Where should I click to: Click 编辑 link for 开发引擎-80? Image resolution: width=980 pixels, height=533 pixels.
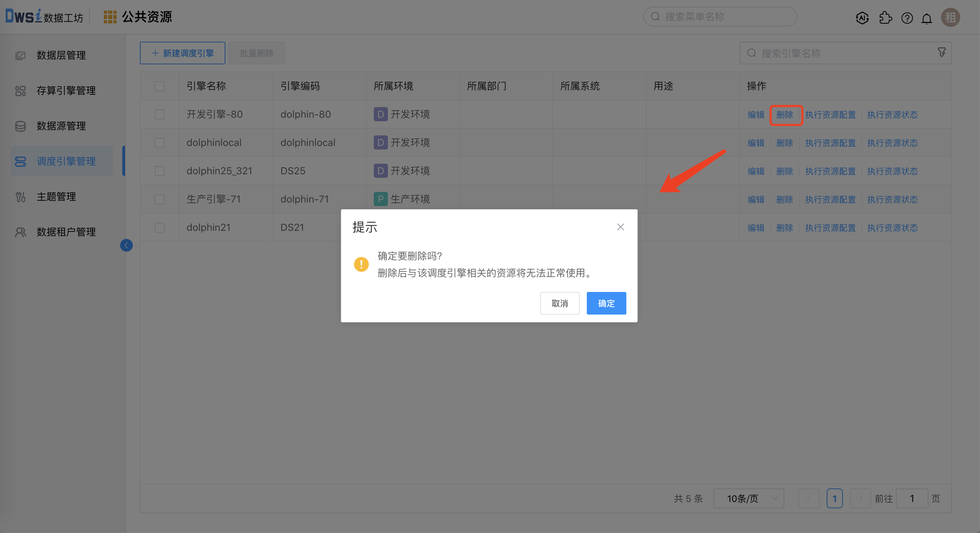click(x=755, y=114)
